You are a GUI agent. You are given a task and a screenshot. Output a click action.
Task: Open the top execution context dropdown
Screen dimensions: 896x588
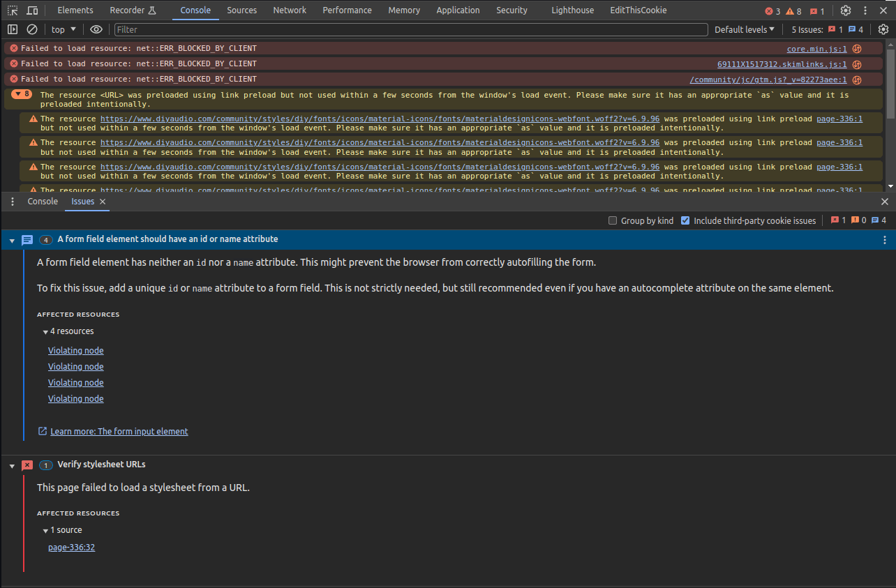pyautogui.click(x=64, y=29)
